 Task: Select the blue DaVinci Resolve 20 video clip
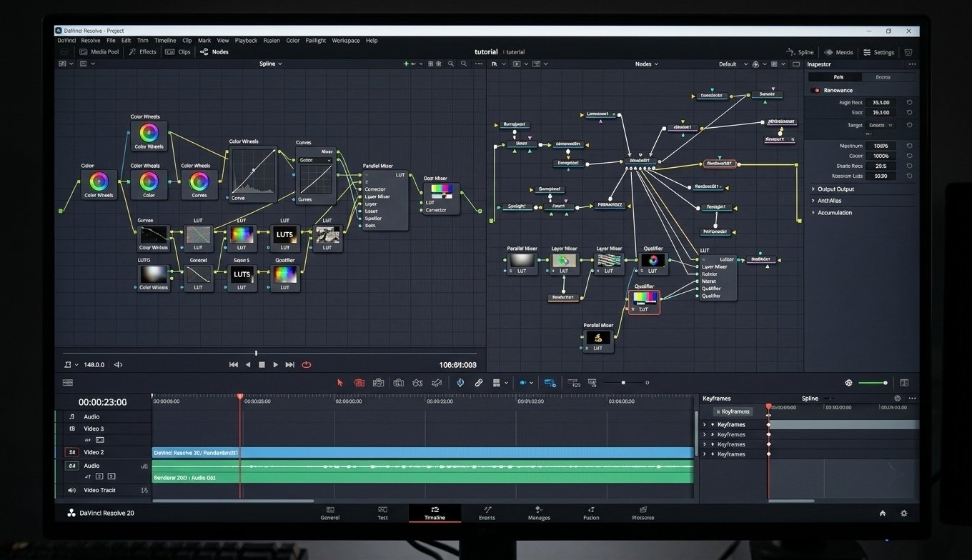(x=422, y=453)
